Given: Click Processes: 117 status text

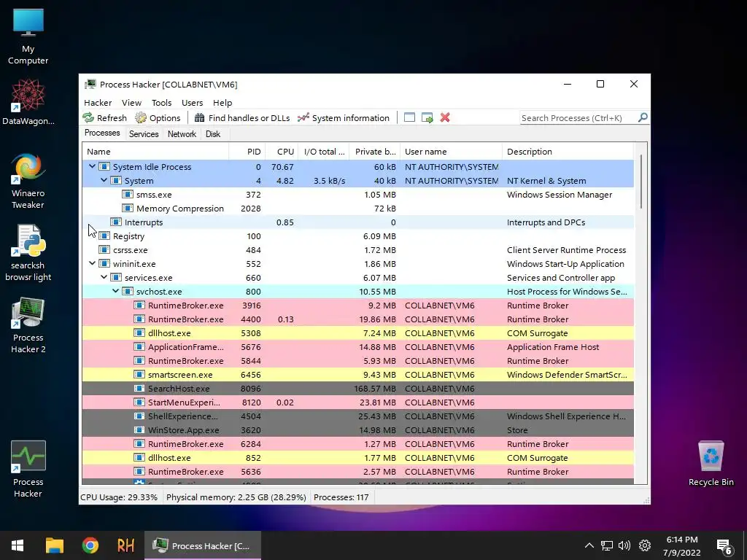Looking at the screenshot, I should [x=341, y=497].
